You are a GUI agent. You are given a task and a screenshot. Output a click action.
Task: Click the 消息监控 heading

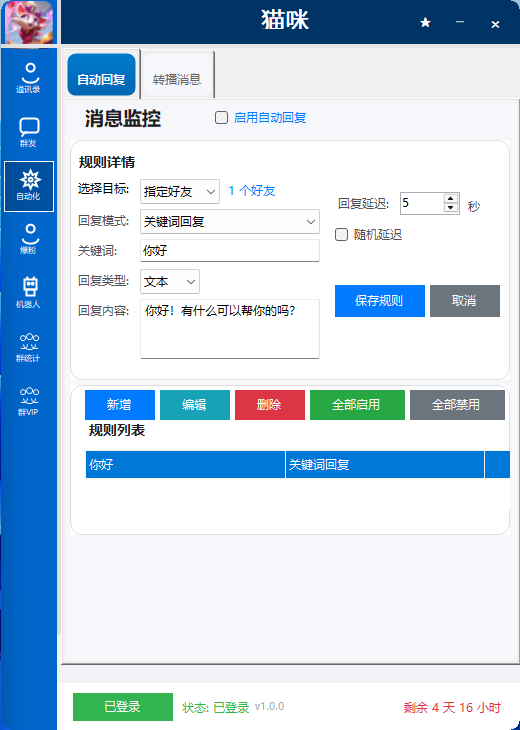tap(123, 119)
